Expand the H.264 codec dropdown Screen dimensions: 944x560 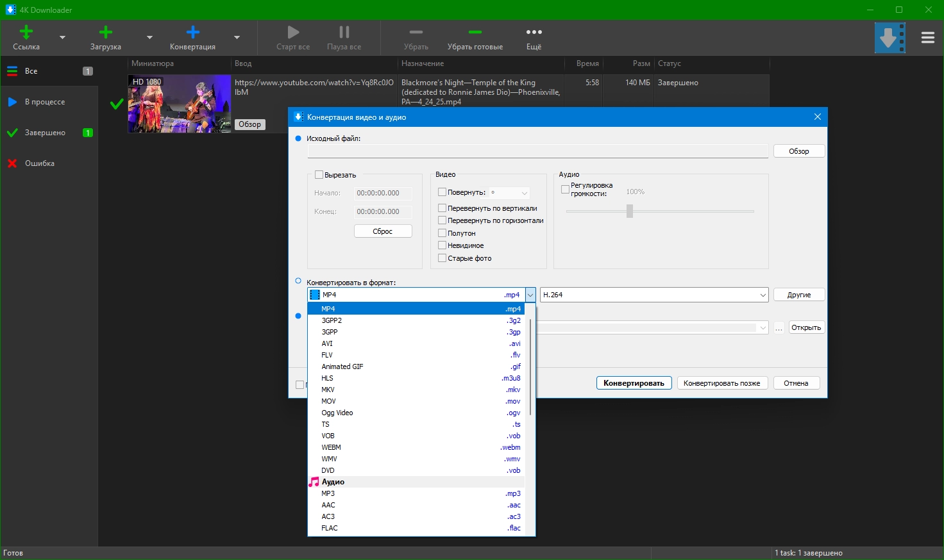(x=763, y=295)
